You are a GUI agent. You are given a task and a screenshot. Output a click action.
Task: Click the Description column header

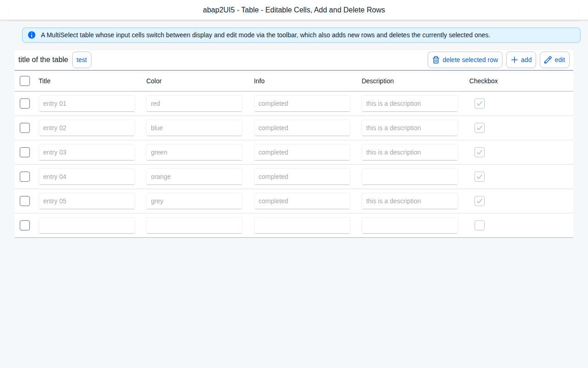pos(378,81)
